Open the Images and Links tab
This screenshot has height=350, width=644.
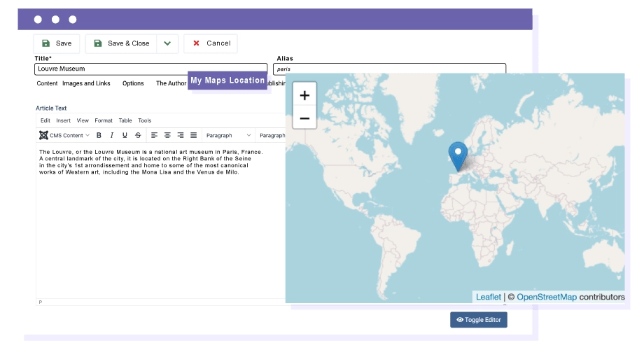(x=86, y=83)
